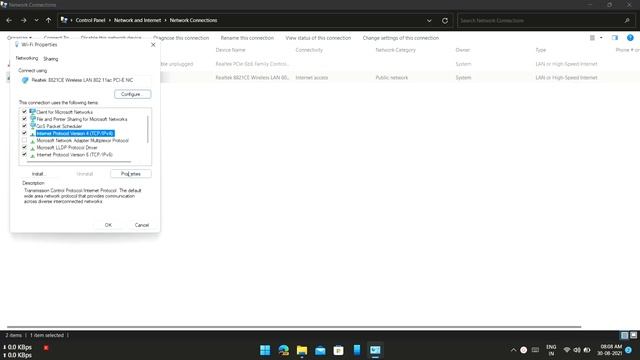Launch Microsoft Edge from the taskbar
This screenshot has width=640, height=360.
[x=283, y=350]
